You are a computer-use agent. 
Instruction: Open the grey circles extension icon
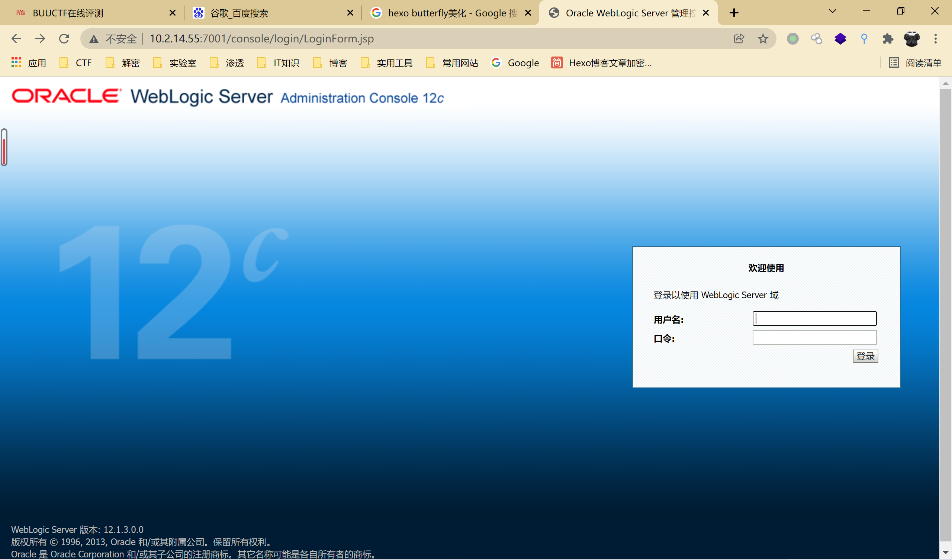(x=816, y=39)
